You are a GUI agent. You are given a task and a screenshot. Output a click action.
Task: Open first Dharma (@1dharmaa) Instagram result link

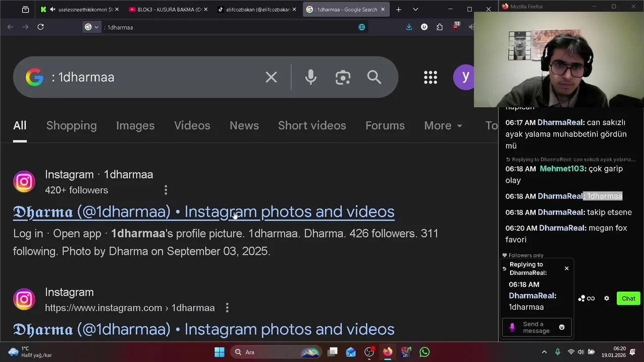tap(204, 212)
